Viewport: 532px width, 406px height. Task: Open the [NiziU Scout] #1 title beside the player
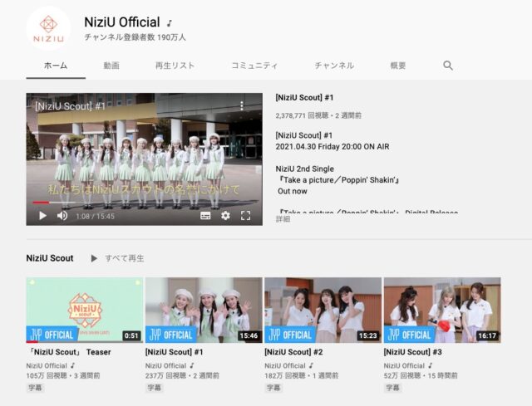304,98
